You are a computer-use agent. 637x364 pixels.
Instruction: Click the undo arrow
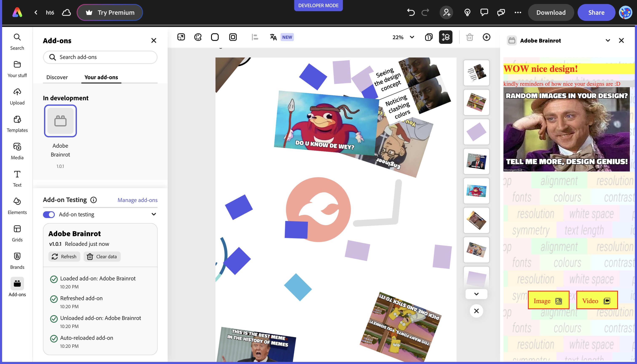click(x=411, y=12)
